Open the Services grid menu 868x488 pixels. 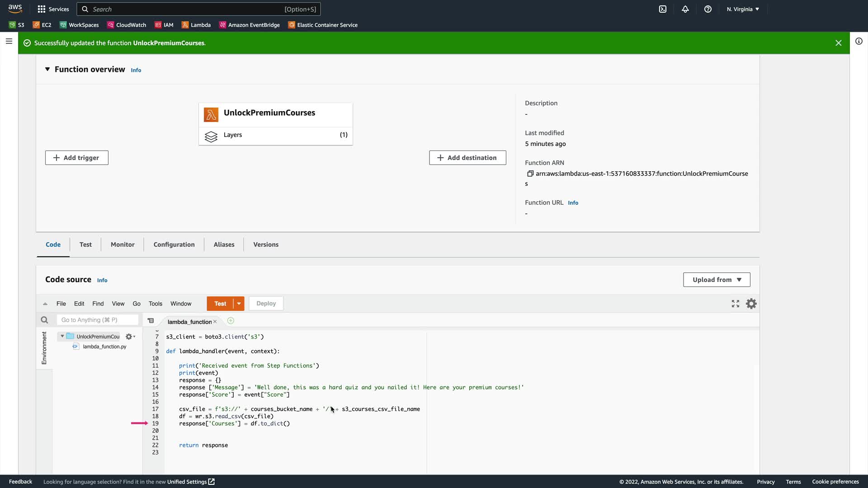[x=42, y=9]
